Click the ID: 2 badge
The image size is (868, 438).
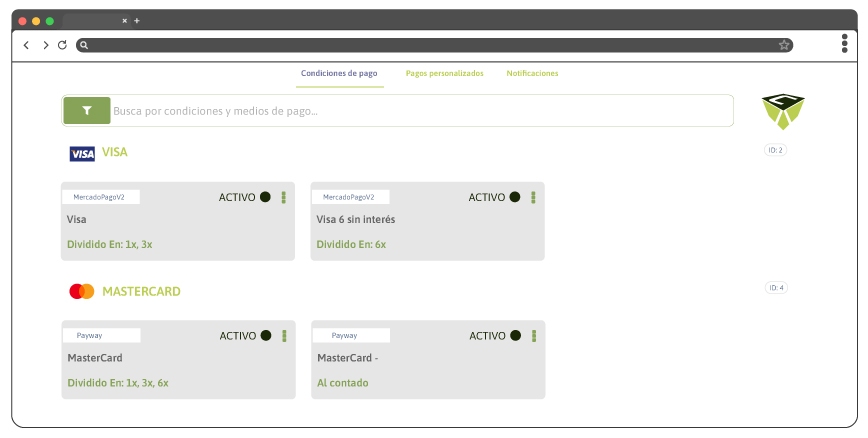click(x=775, y=150)
